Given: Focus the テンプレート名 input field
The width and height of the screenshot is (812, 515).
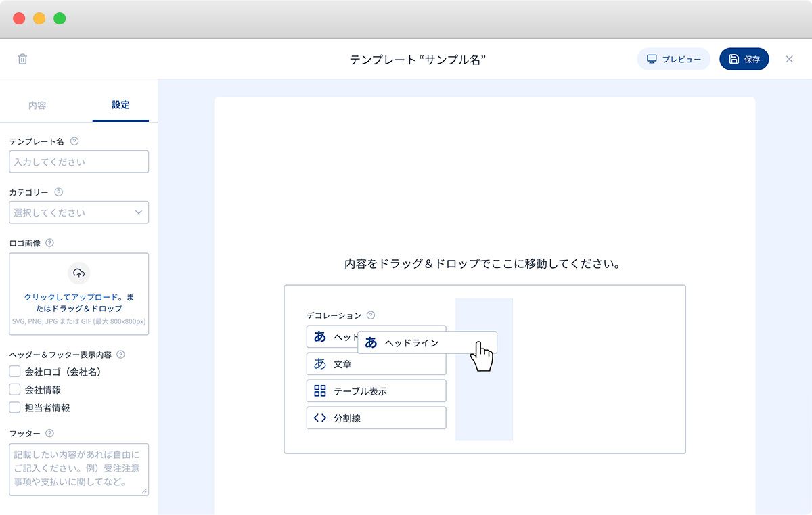Looking at the screenshot, I should [79, 162].
